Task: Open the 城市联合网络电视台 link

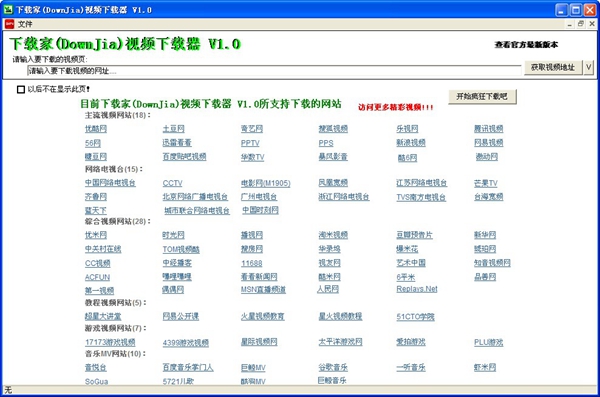Action: 197,211
